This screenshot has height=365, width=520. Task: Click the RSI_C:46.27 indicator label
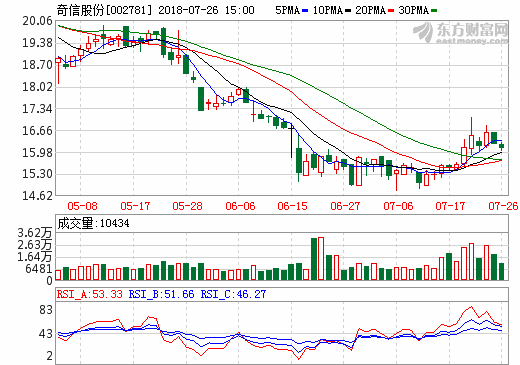click(233, 294)
